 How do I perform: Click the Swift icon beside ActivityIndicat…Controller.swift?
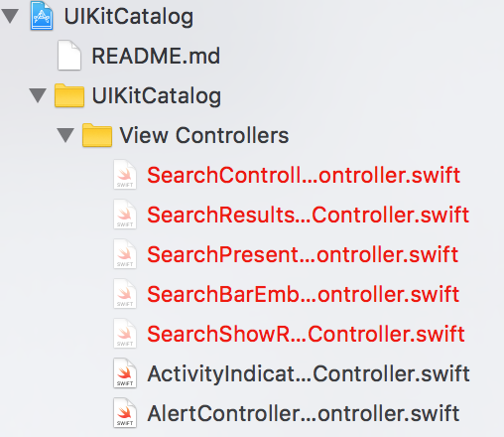(125, 373)
